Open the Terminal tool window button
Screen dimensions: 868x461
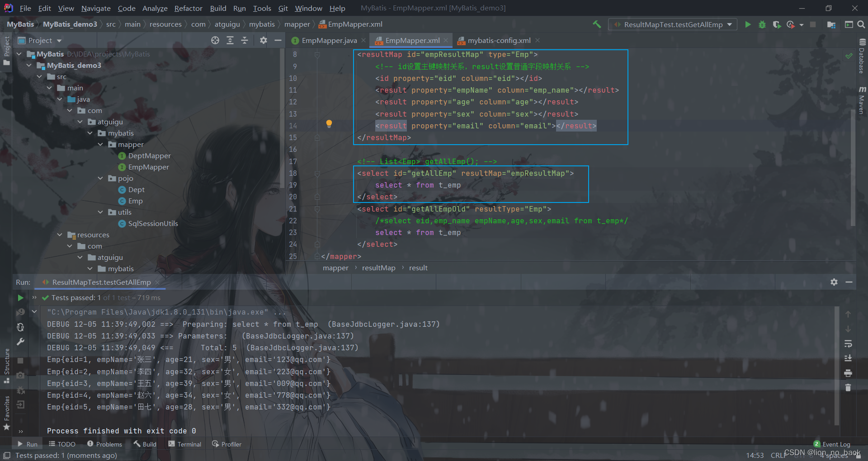[185, 444]
